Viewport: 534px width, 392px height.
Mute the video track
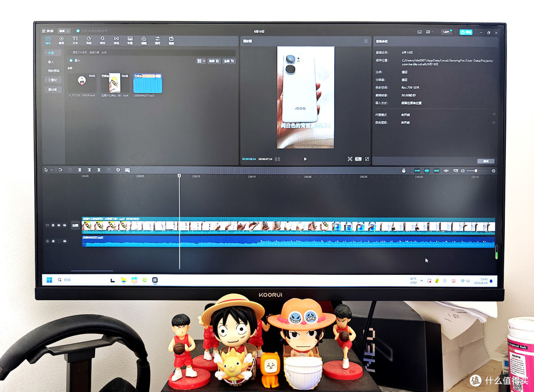coord(65,225)
